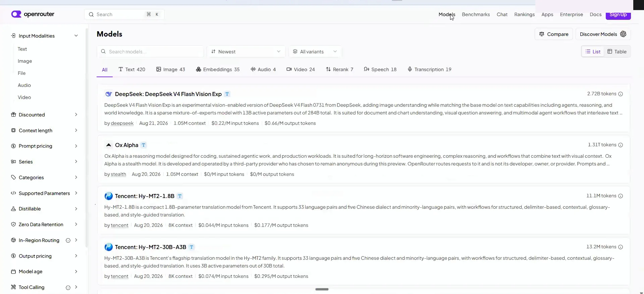Switch to Table view
Screen dimensions: 644x294
pyautogui.click(x=617, y=52)
